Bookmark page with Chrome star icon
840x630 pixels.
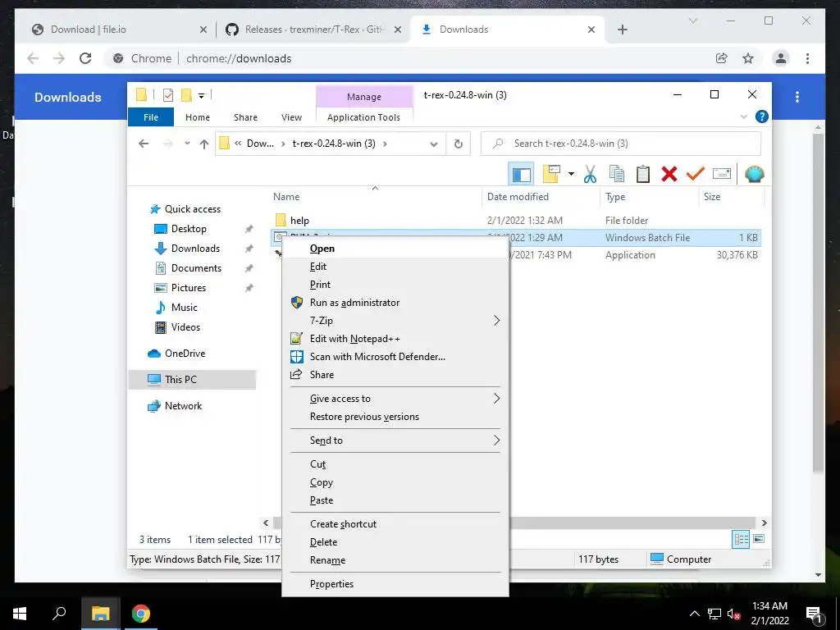(748, 58)
